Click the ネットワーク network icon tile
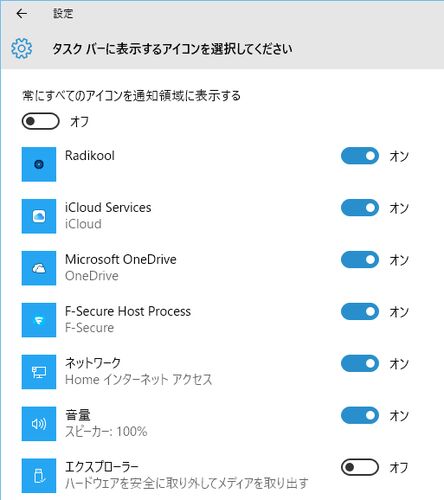Viewport: 444px width, 500px height. click(x=39, y=372)
